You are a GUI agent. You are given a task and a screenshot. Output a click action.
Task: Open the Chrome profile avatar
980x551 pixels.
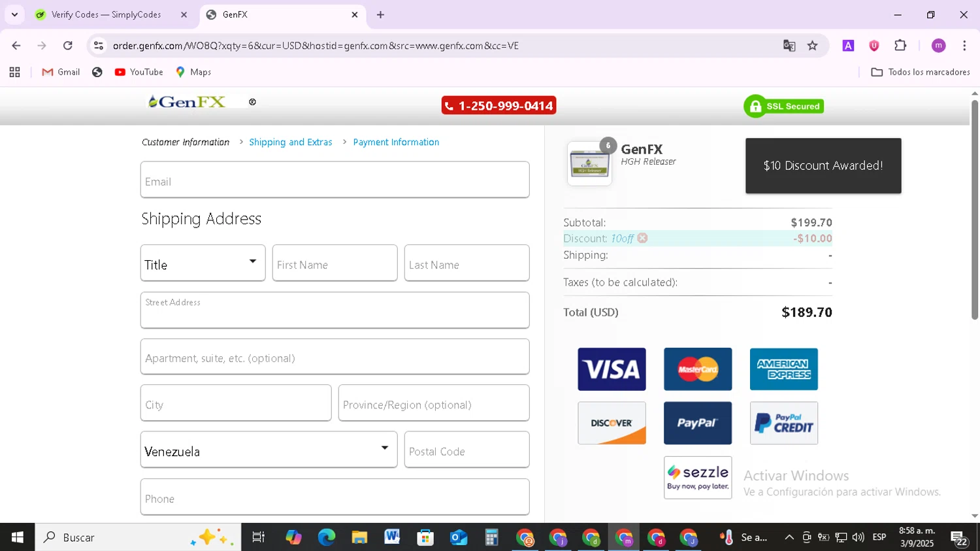point(939,46)
